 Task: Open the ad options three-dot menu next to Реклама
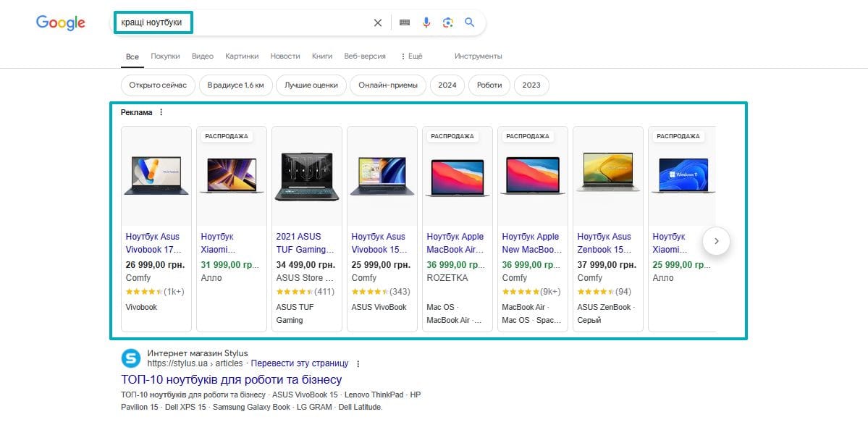coord(161,112)
